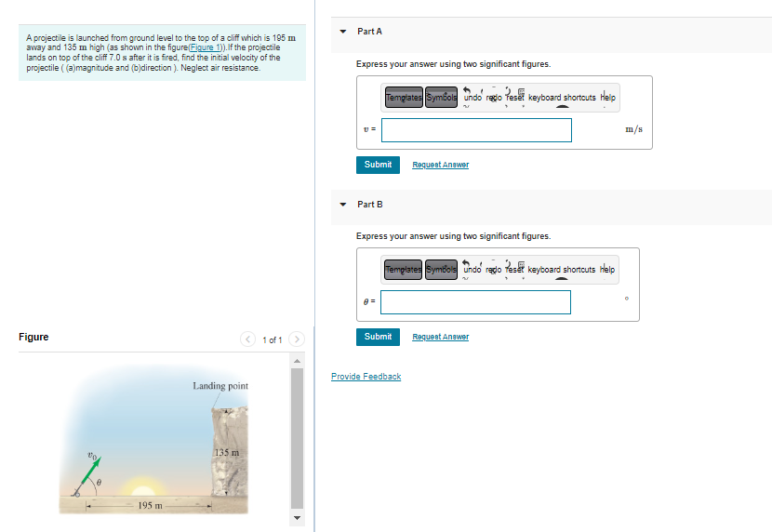Click redo in Part B toolbar
Viewport: 772px width, 532px height.
coord(493,270)
